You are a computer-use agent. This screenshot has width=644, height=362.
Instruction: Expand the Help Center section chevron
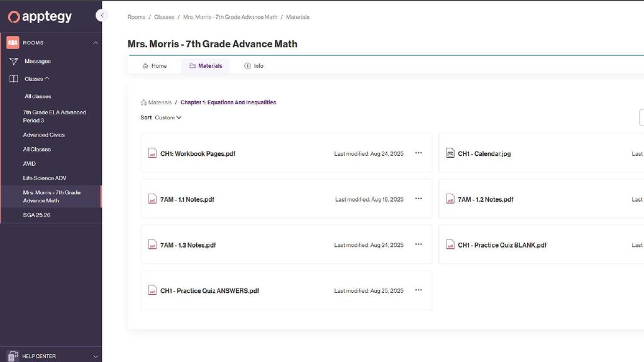96,356
